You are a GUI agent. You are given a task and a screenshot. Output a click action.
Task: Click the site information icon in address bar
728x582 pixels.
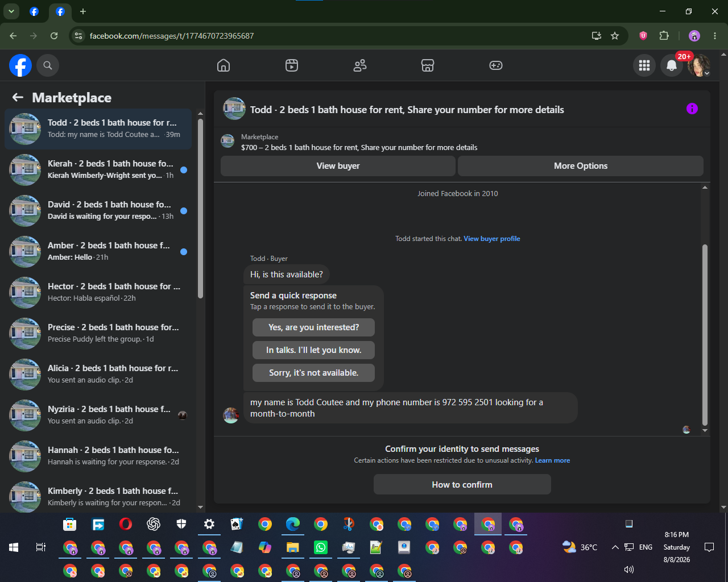coord(79,36)
